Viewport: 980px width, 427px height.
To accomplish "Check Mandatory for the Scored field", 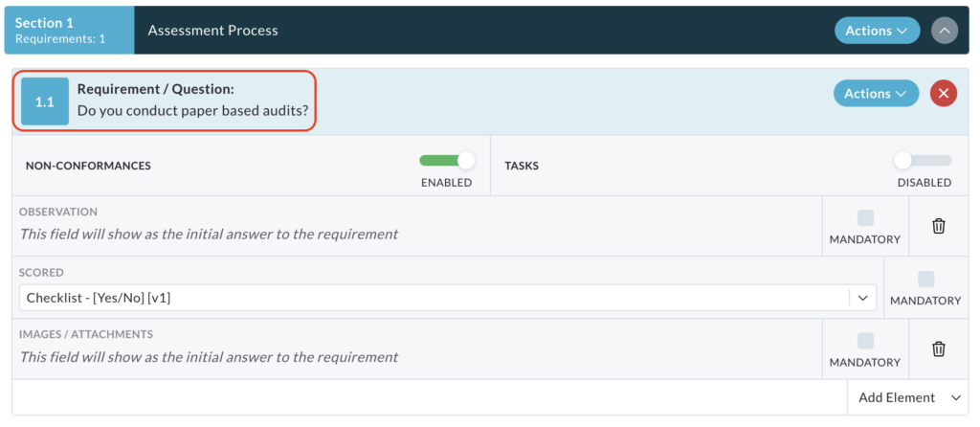I will point(925,279).
